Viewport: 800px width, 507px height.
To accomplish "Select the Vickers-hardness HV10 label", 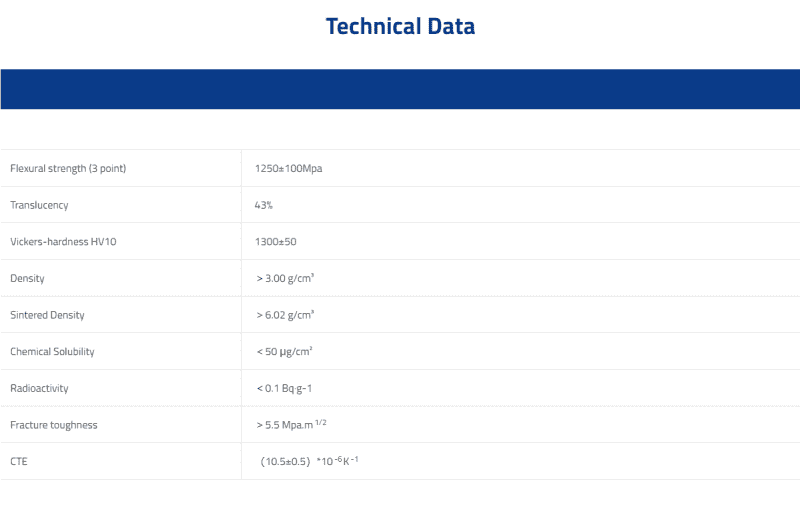I will [63, 242].
